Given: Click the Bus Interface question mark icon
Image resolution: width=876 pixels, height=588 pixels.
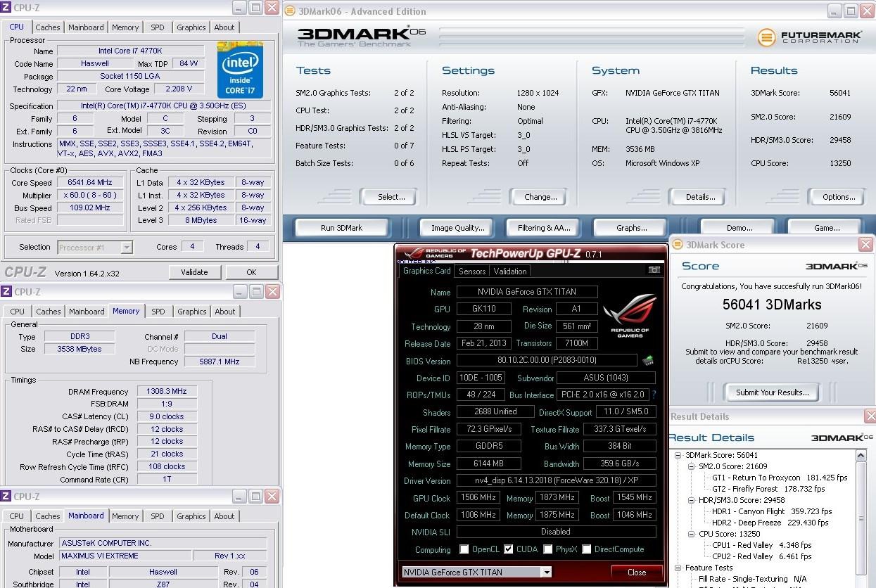Looking at the screenshot, I should pos(654,395).
